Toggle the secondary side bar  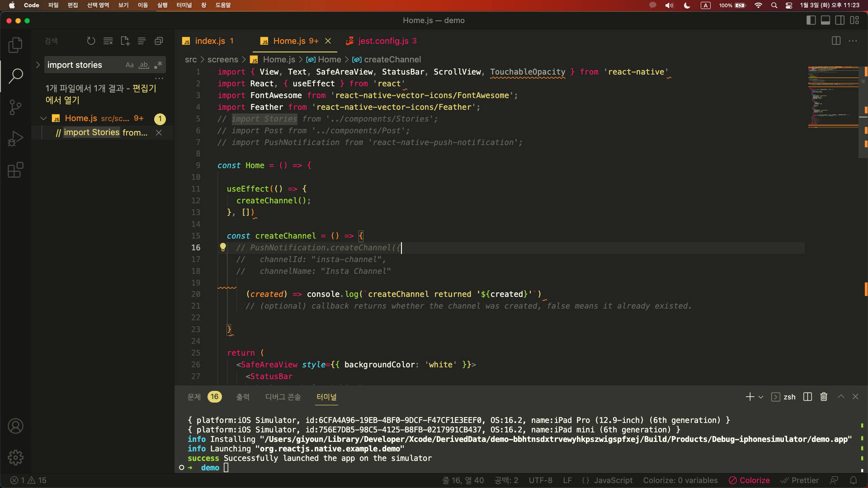click(x=840, y=20)
